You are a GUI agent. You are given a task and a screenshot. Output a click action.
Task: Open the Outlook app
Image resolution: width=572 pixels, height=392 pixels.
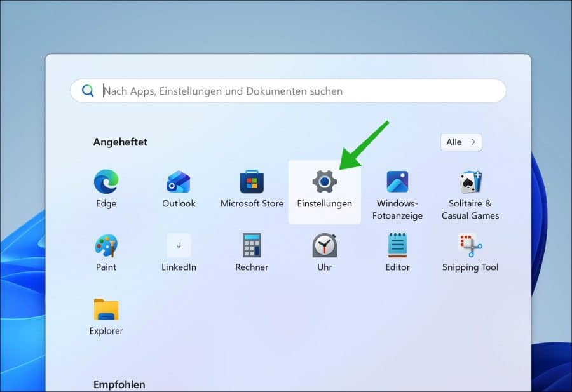coord(179,182)
